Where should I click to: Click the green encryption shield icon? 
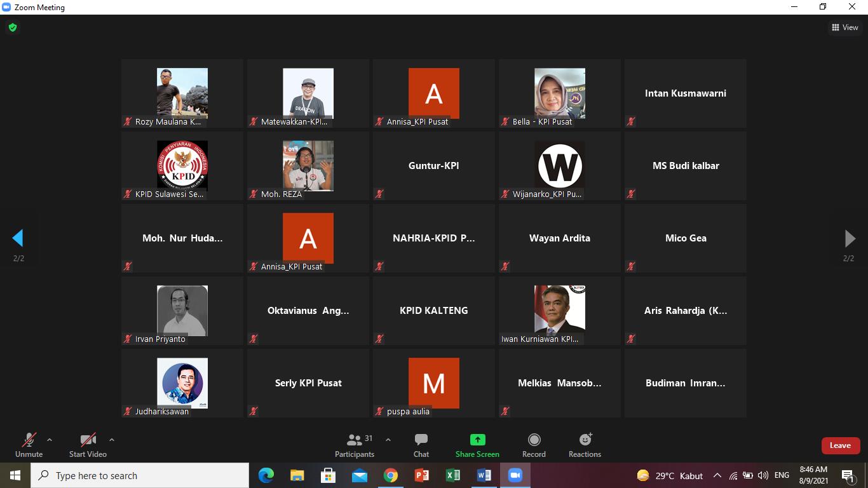[x=12, y=27]
